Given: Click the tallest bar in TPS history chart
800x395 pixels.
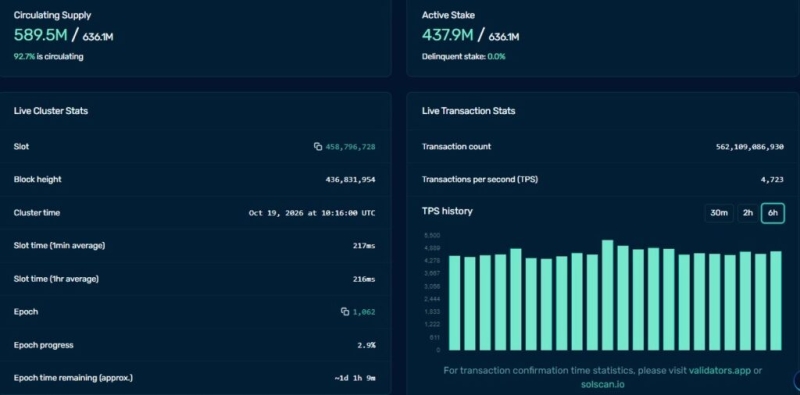Looking at the screenshot, I should click(607, 295).
